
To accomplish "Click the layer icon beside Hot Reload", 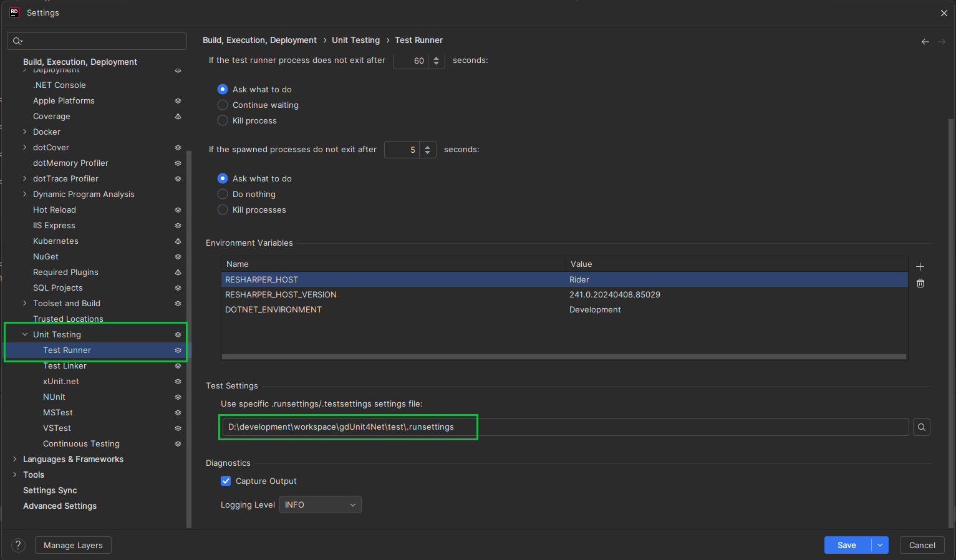I will click(178, 210).
